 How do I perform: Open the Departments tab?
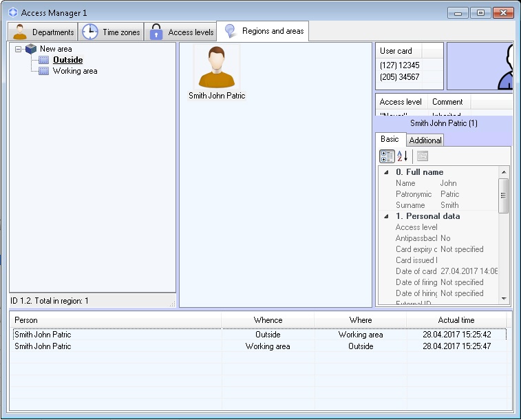point(43,32)
